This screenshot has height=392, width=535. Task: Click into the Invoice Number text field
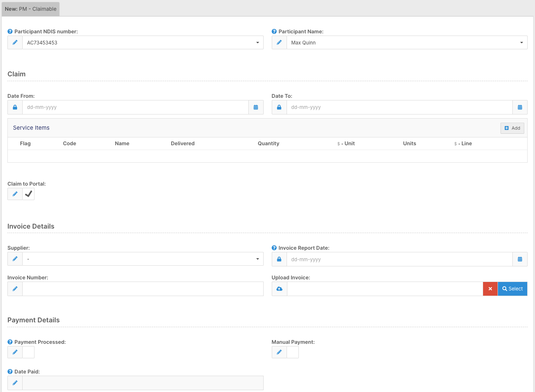click(x=143, y=289)
